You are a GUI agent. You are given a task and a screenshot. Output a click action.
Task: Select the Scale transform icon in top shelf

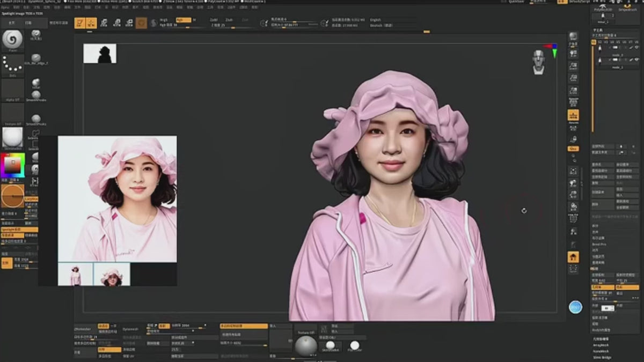point(116,23)
